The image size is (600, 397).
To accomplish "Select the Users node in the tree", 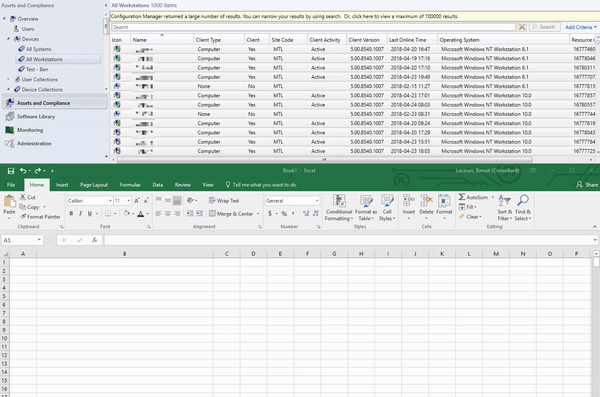I will [x=28, y=29].
